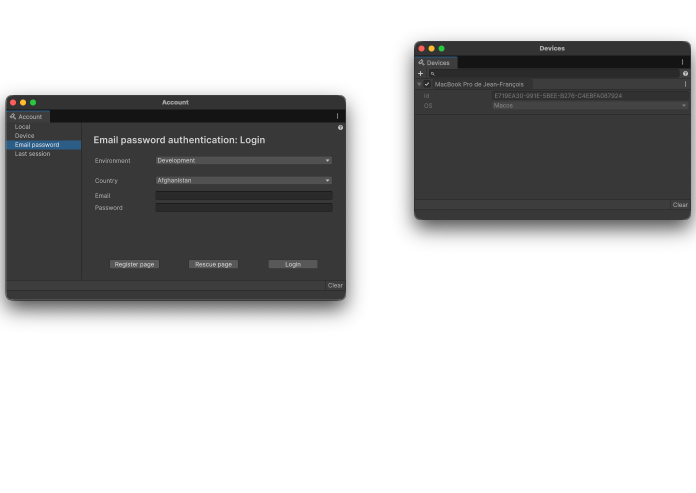The image size is (696, 493).
Task: Uncheck the MacBook Pro de Jean-François checkbox
Action: click(427, 84)
